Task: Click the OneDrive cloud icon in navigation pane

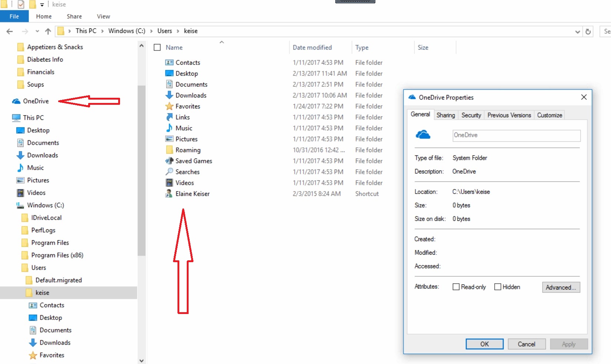Action: pos(16,101)
